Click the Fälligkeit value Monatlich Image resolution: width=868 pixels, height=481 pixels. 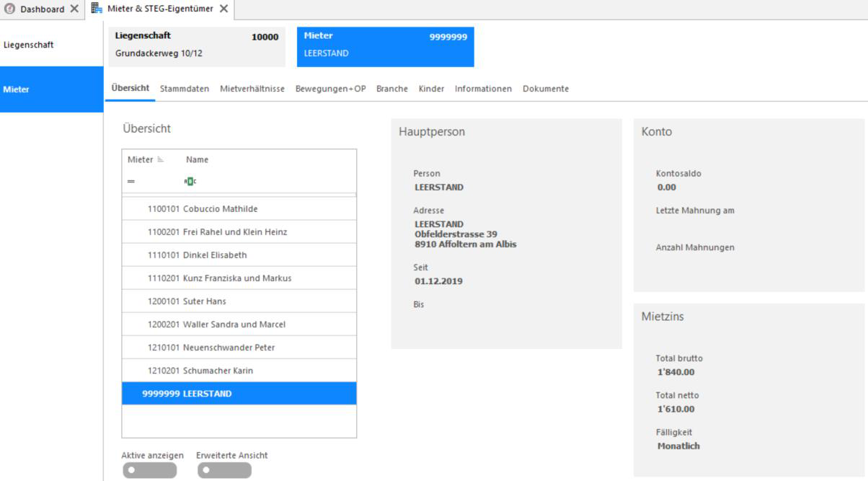(678, 446)
